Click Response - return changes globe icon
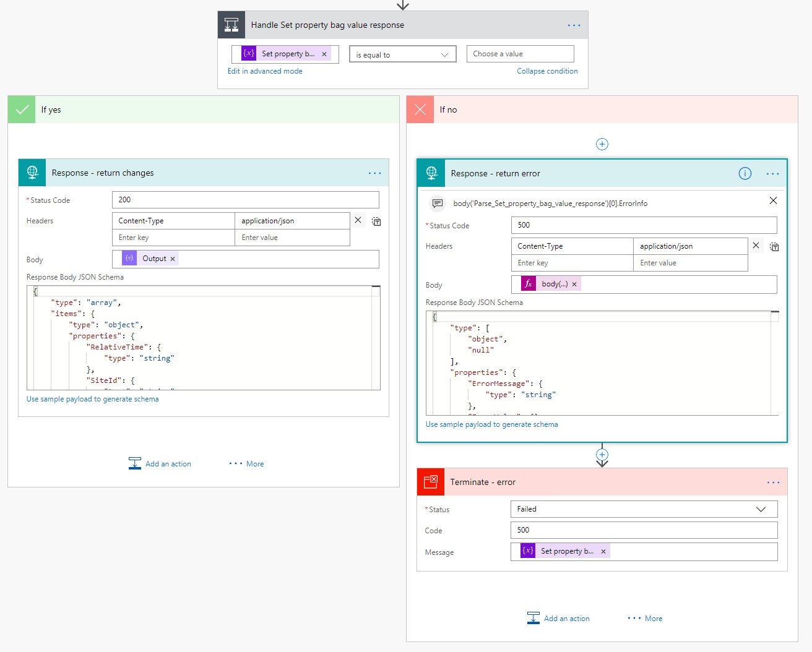 pos(32,173)
